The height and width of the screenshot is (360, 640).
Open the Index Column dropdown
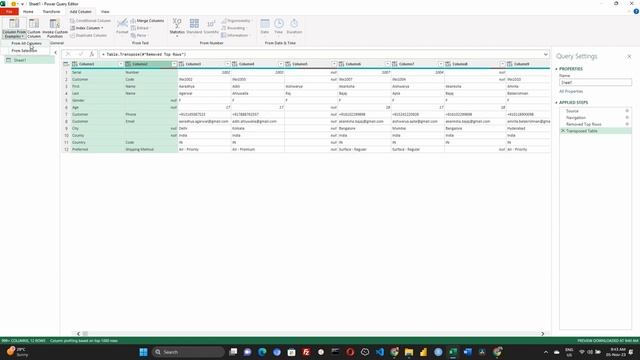tap(87, 28)
